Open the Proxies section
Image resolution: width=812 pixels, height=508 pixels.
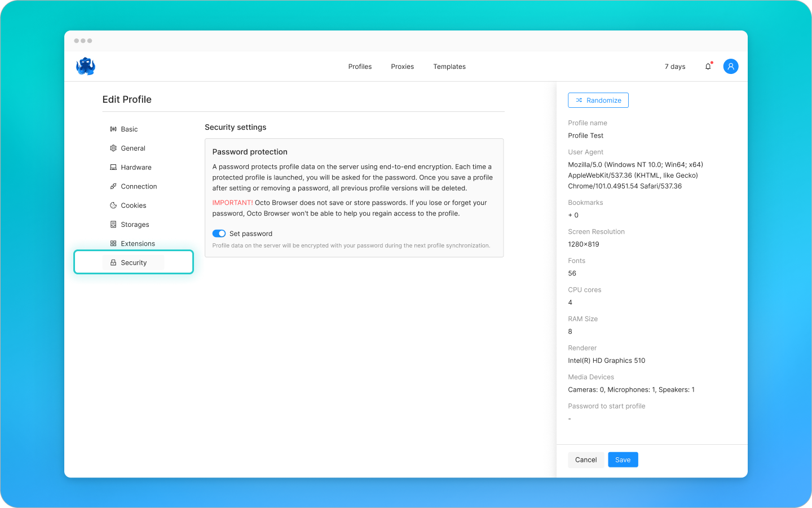pos(402,66)
